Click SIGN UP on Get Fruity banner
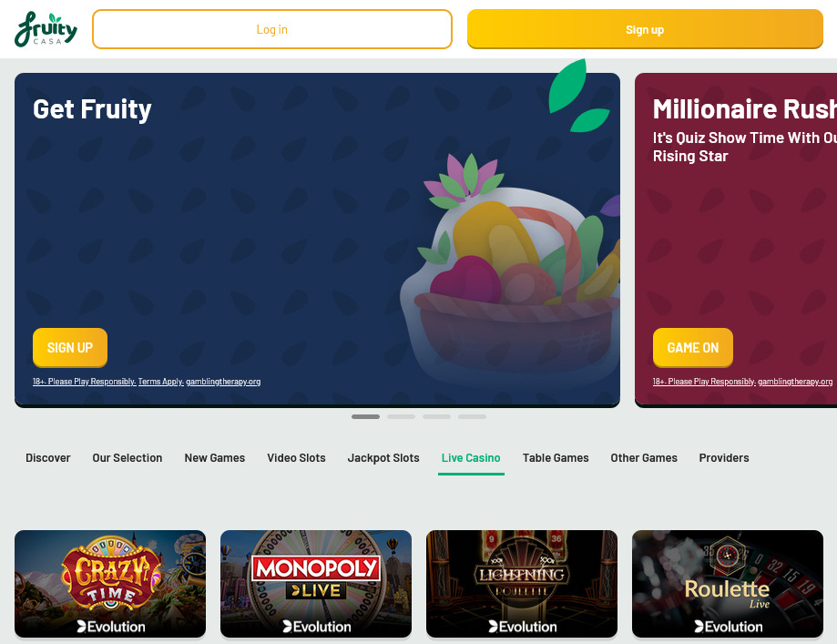Image resolution: width=837 pixels, height=644 pixels. tap(70, 348)
